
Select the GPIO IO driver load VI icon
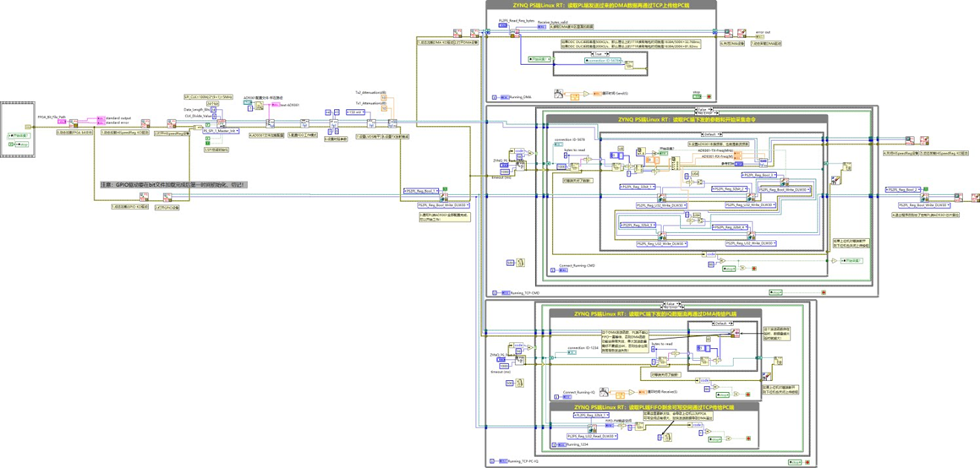pyautogui.click(x=144, y=197)
